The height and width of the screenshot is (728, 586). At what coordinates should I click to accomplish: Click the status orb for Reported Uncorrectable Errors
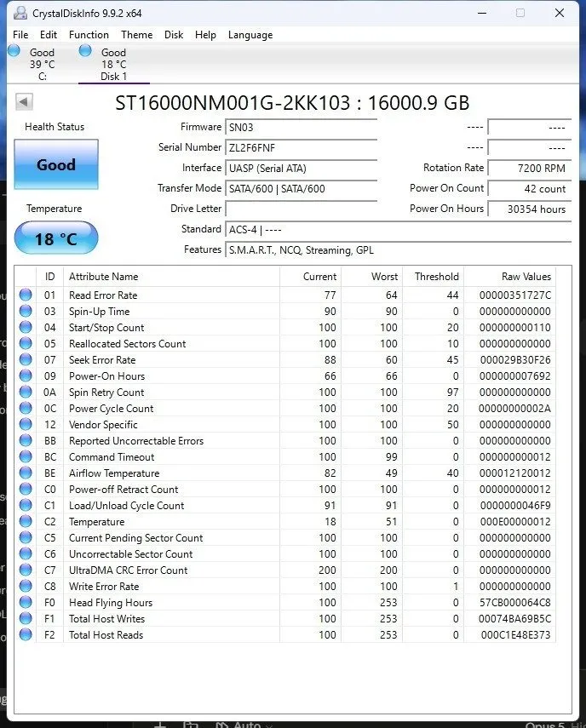click(x=26, y=440)
